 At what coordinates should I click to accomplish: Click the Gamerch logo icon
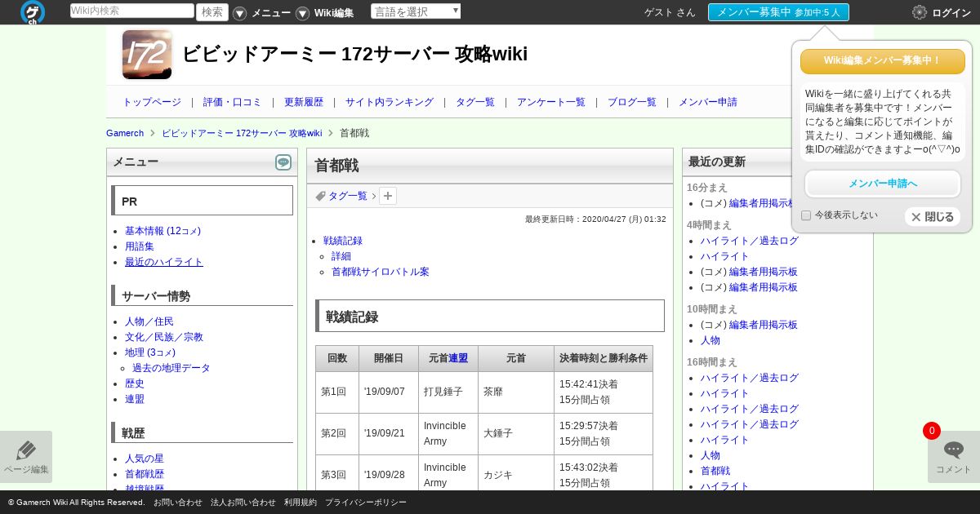[33, 12]
